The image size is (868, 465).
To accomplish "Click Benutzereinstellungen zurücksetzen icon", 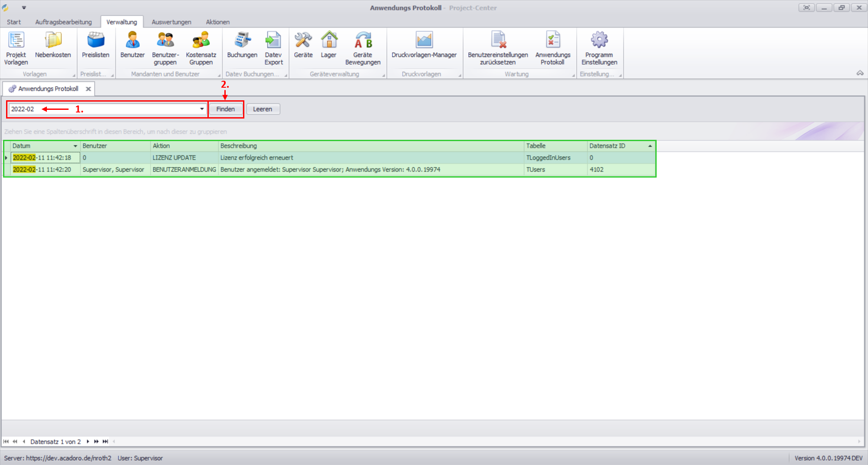I will [498, 40].
